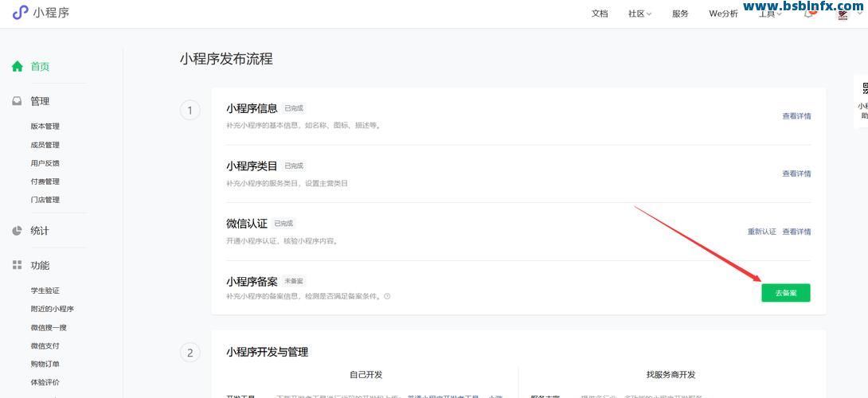This screenshot has height=398, width=868.
Task: Select 附近的小程序 in the sidebar
Action: [52, 309]
